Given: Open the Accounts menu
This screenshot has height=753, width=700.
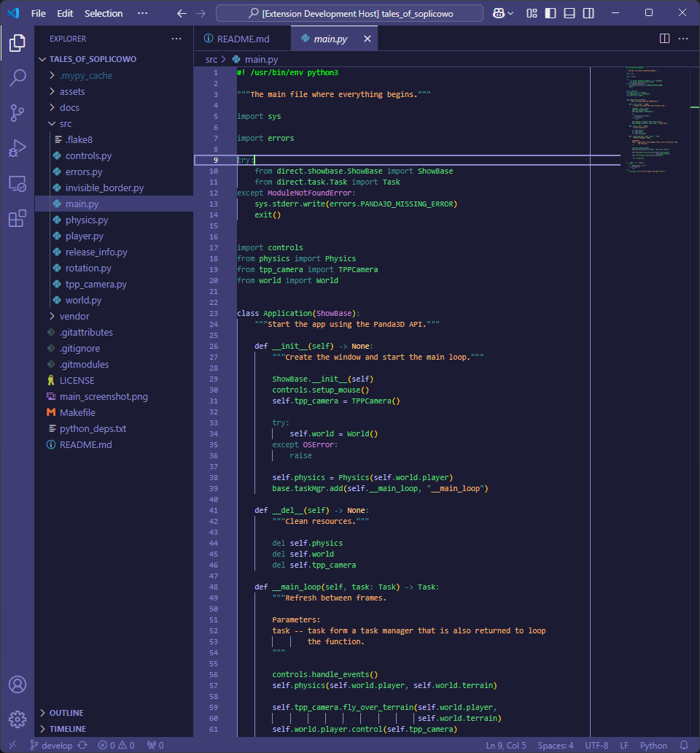Looking at the screenshot, I should [x=17, y=684].
